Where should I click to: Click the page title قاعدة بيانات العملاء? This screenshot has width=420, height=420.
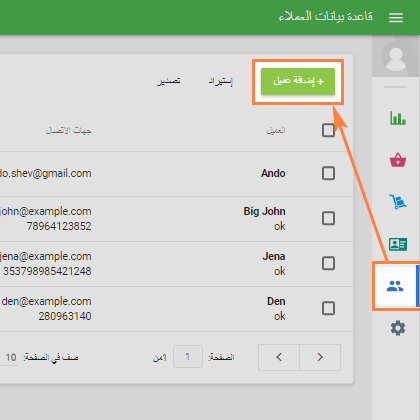(x=326, y=16)
